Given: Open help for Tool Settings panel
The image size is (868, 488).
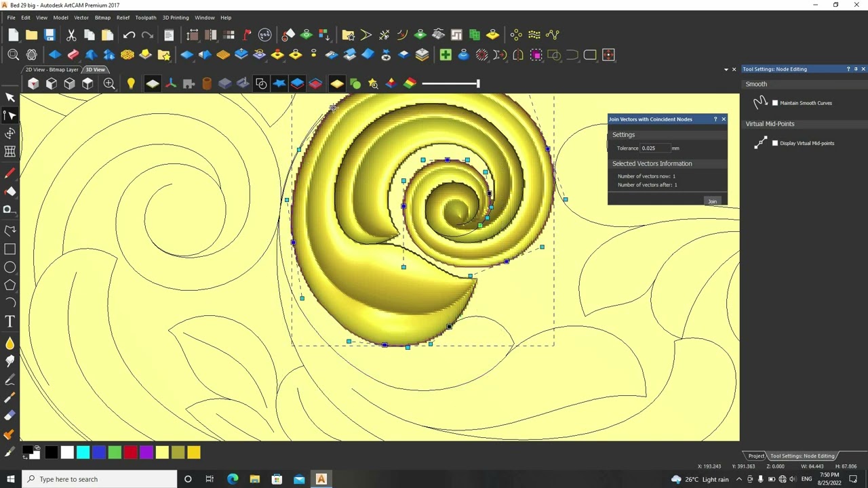Looking at the screenshot, I should pyautogui.click(x=848, y=69).
